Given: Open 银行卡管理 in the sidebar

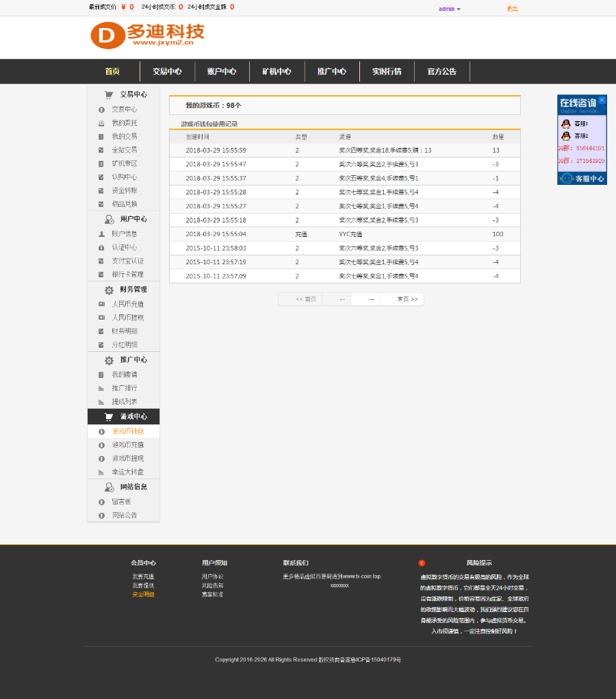Looking at the screenshot, I should click(128, 275).
